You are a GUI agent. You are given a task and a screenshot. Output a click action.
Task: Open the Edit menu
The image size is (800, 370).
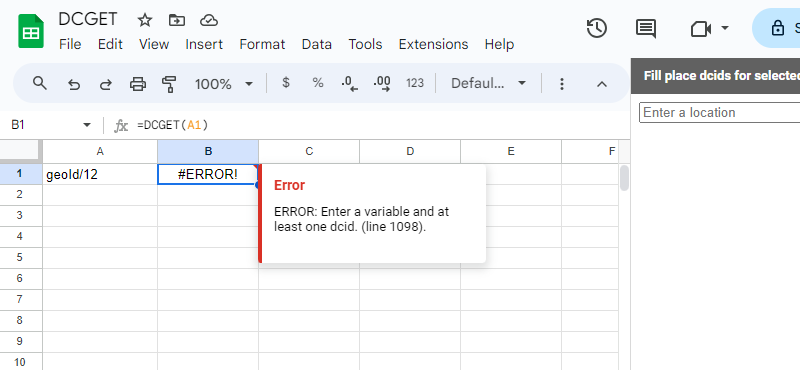[110, 44]
